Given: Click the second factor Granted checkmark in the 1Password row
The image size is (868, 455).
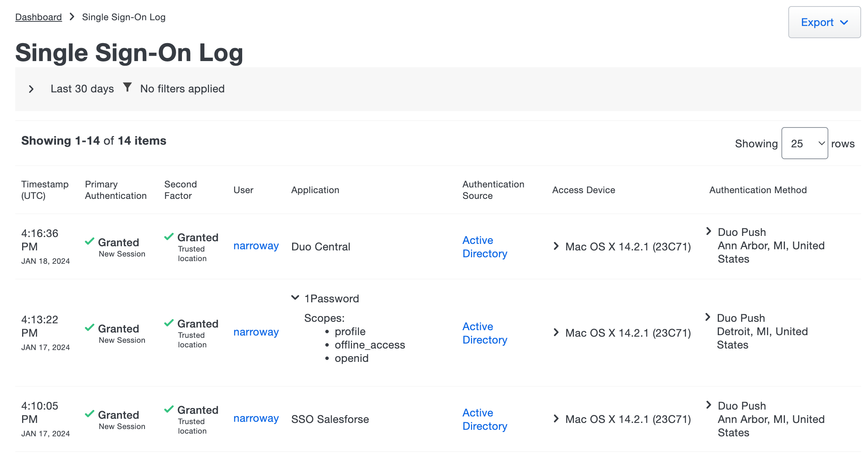Looking at the screenshot, I should tap(169, 323).
